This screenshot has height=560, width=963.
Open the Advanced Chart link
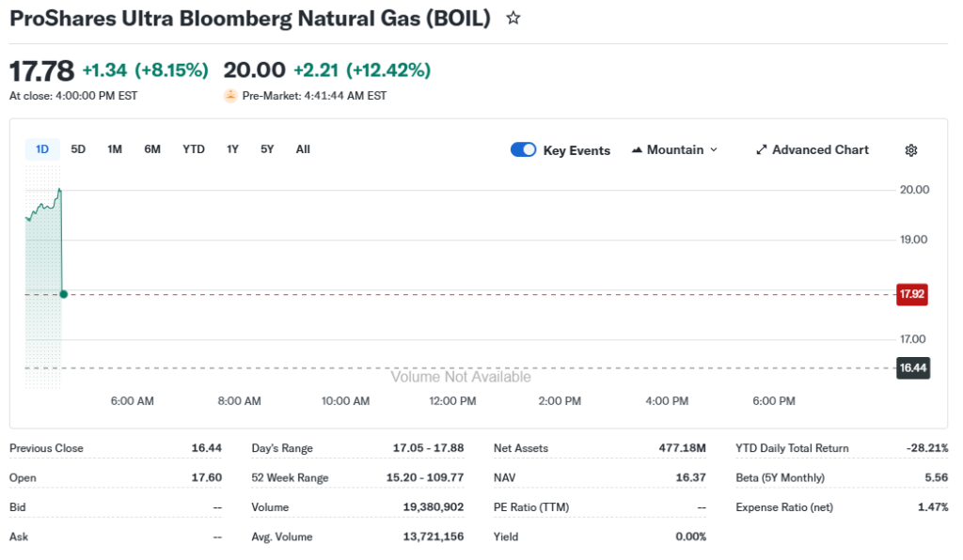click(820, 150)
